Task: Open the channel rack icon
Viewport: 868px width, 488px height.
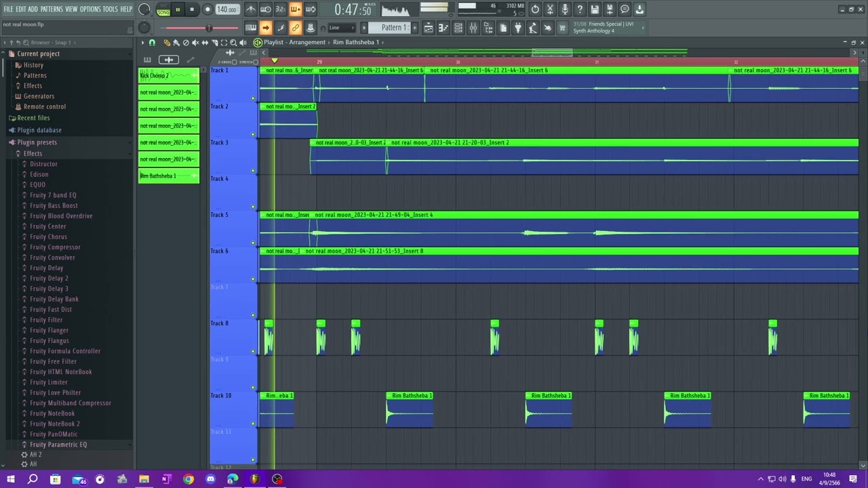Action: click(x=458, y=28)
